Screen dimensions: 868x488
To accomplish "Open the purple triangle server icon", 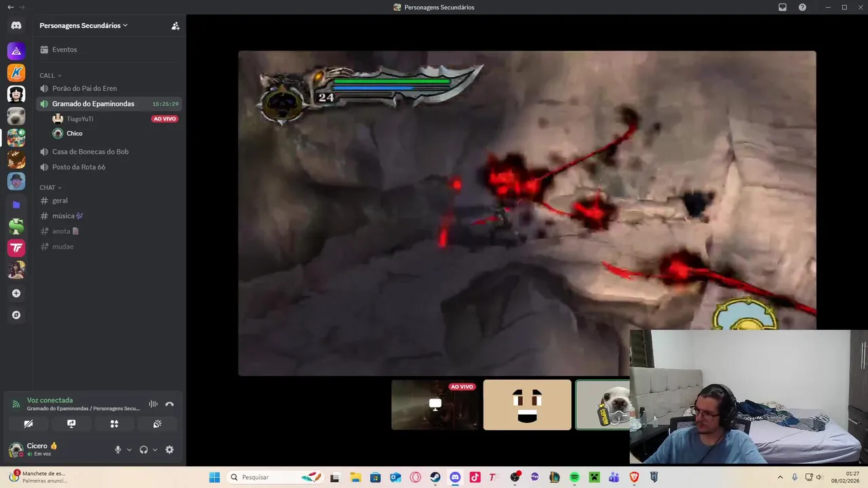I will (x=16, y=51).
